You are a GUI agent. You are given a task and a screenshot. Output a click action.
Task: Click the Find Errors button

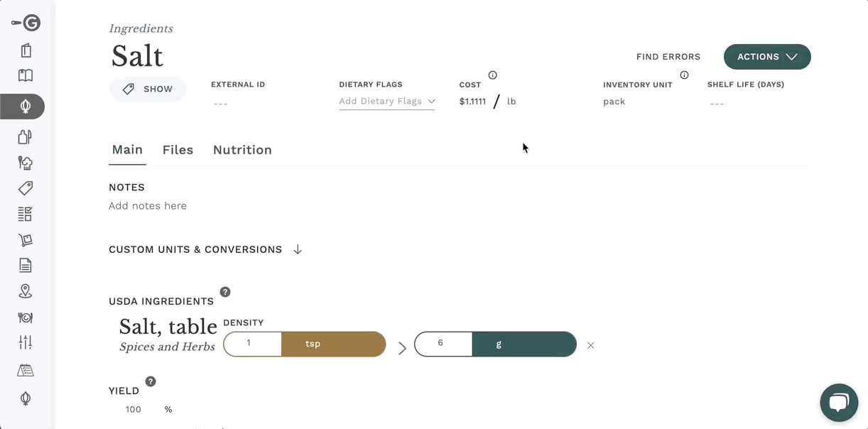668,57
